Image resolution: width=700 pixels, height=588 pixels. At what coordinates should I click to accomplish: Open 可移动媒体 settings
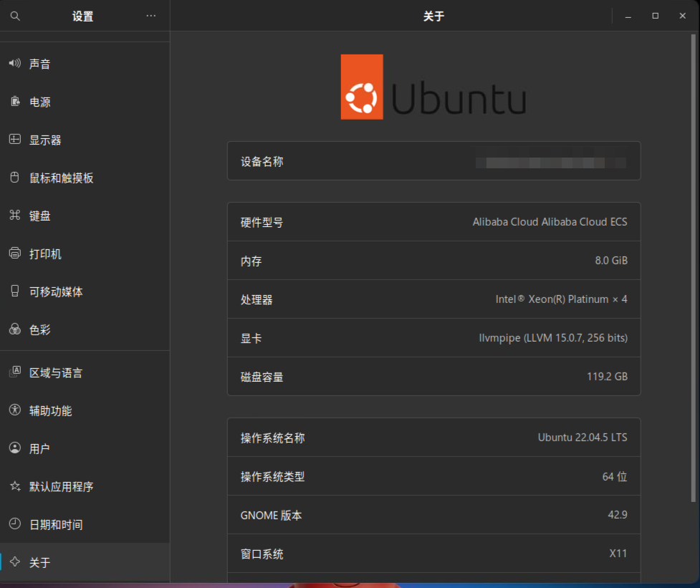tap(85, 291)
